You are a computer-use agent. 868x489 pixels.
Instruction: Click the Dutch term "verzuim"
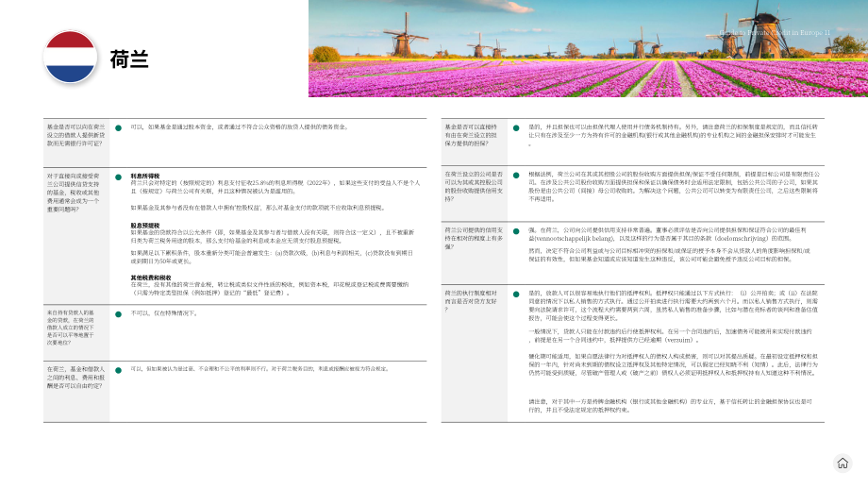click(x=679, y=340)
